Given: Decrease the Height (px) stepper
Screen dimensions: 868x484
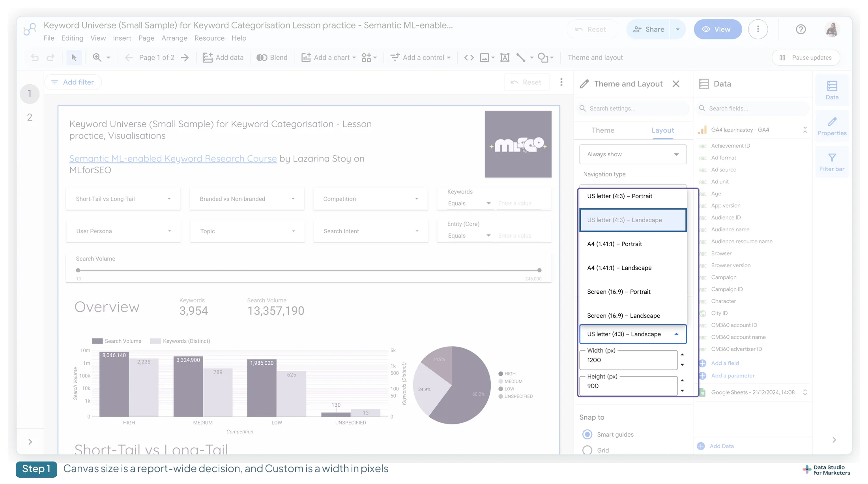Looking at the screenshot, I should (x=682, y=391).
